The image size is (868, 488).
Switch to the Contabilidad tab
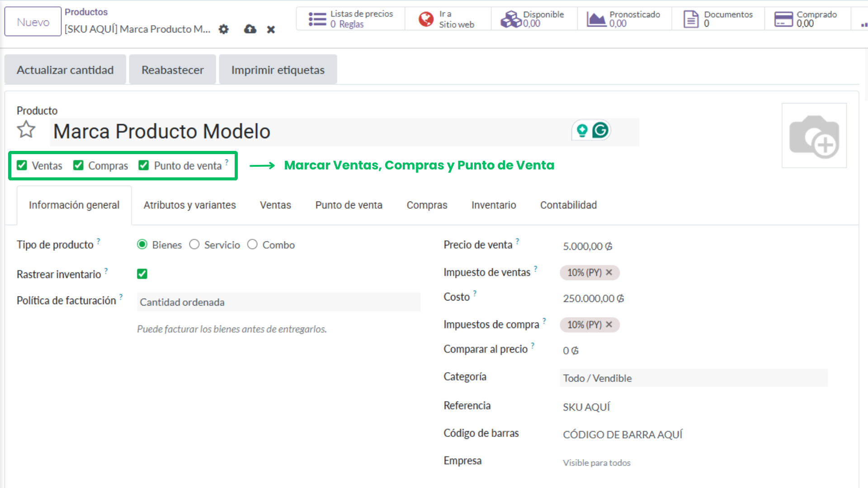568,205
